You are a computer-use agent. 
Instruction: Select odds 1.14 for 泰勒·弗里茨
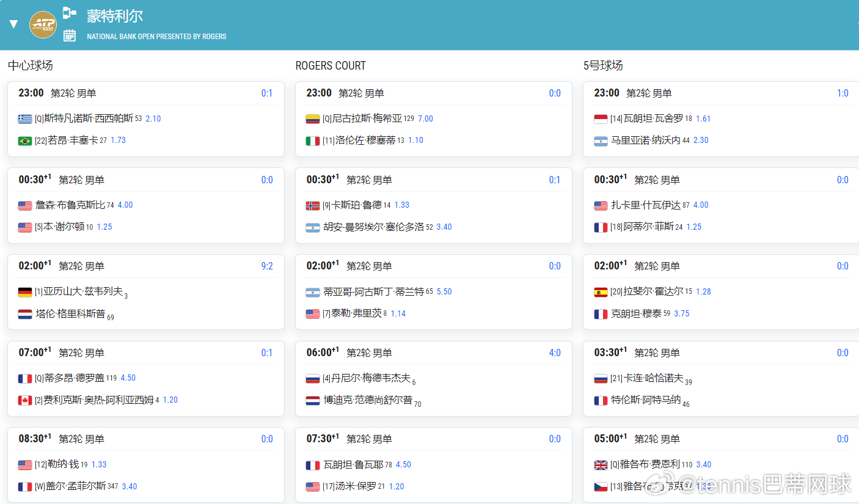point(398,314)
